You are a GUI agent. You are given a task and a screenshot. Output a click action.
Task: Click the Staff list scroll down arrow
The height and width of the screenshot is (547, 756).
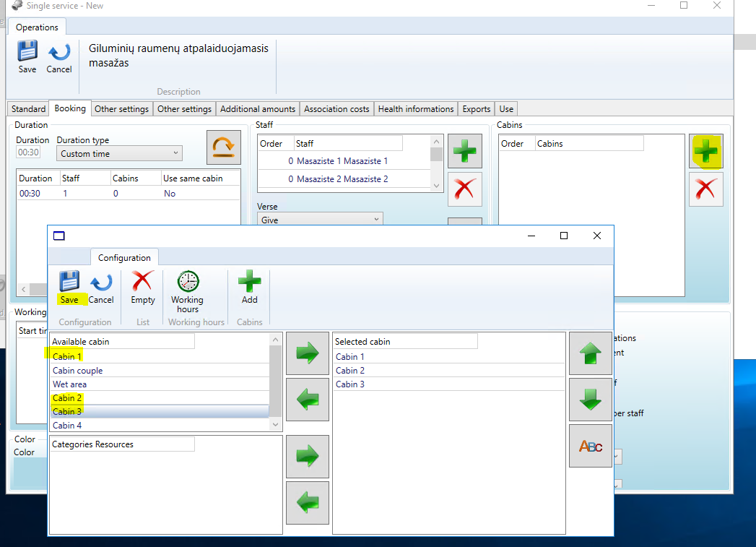436,186
